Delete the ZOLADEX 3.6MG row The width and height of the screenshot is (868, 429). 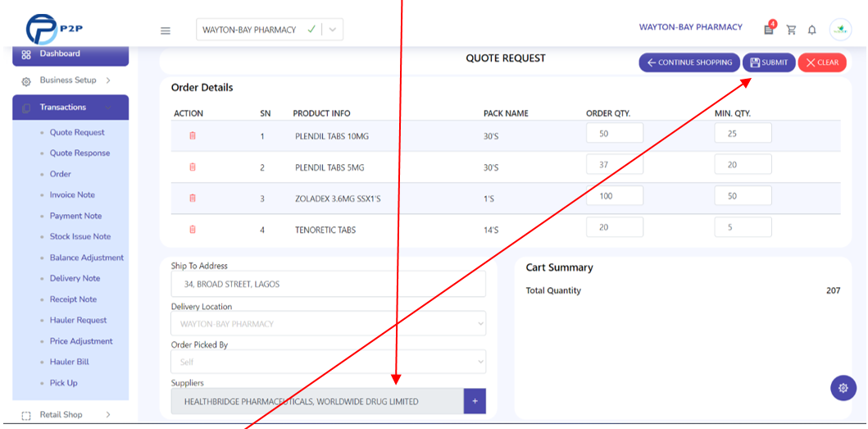pyautogui.click(x=193, y=198)
